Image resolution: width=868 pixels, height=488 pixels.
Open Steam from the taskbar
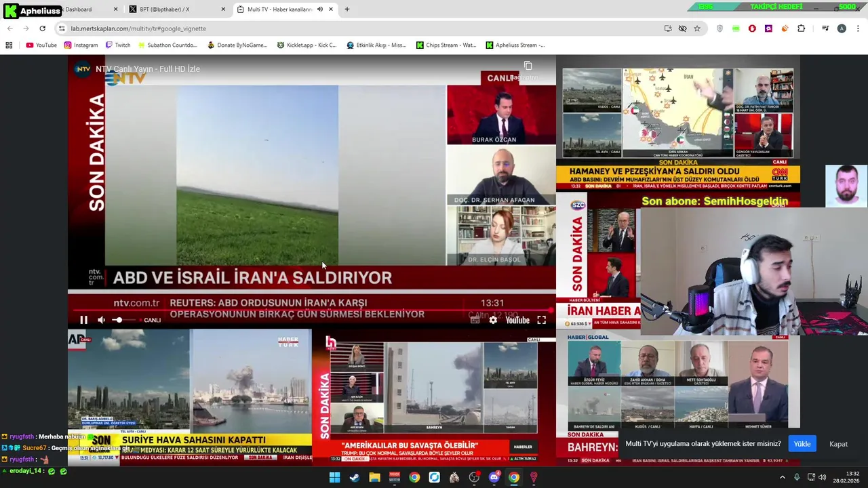click(x=354, y=477)
